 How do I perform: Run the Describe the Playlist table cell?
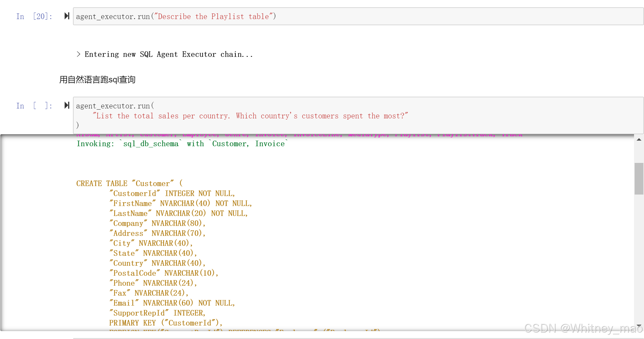click(x=67, y=16)
